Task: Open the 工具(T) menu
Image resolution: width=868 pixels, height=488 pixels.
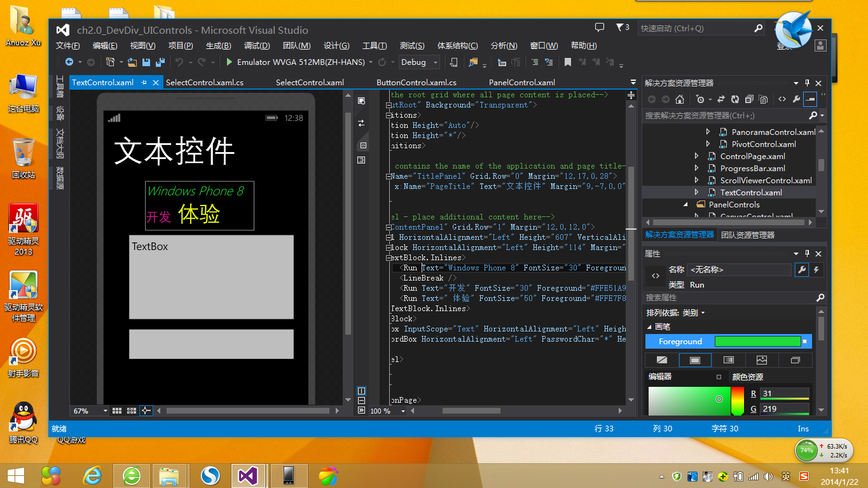Action: click(375, 46)
